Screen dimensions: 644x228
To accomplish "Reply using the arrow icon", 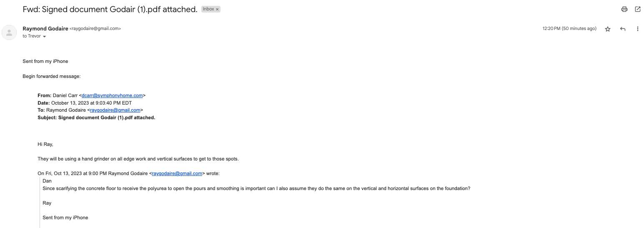I will click(623, 29).
